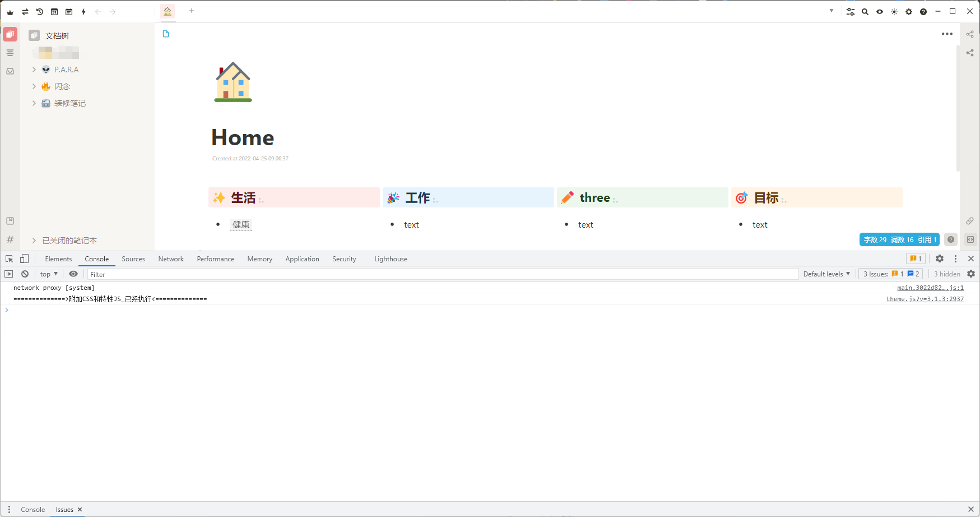Click the 3 Issues button
Image resolution: width=980 pixels, height=517 pixels.
(x=891, y=274)
